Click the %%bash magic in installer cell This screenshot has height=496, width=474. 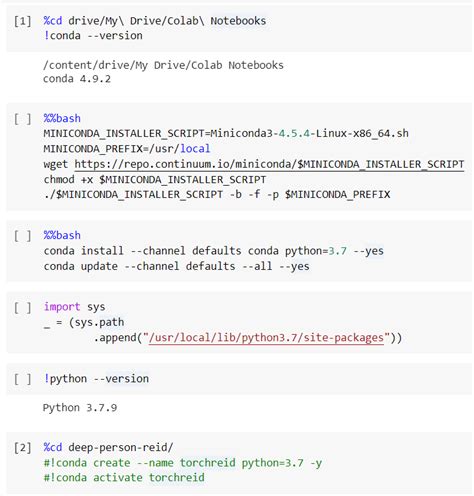(62, 118)
